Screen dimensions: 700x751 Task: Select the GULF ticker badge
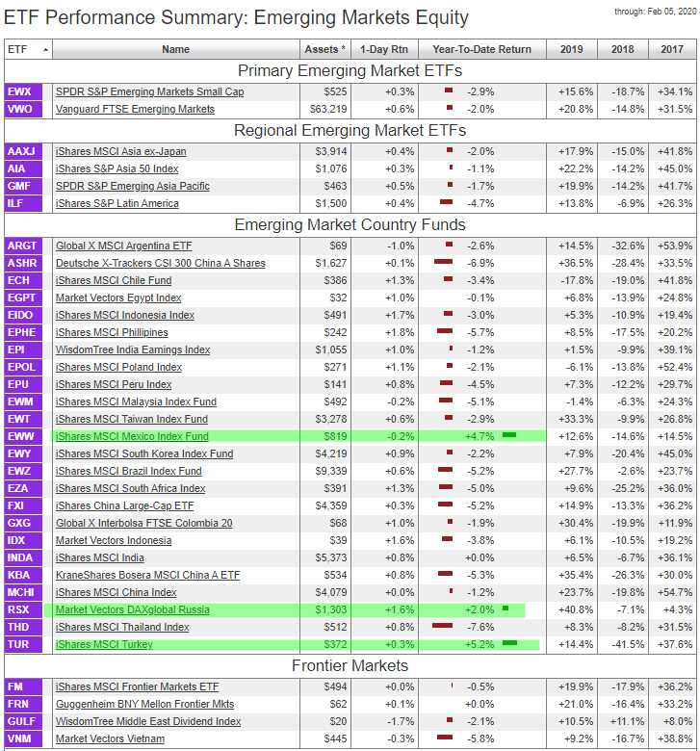pyautogui.click(x=24, y=721)
